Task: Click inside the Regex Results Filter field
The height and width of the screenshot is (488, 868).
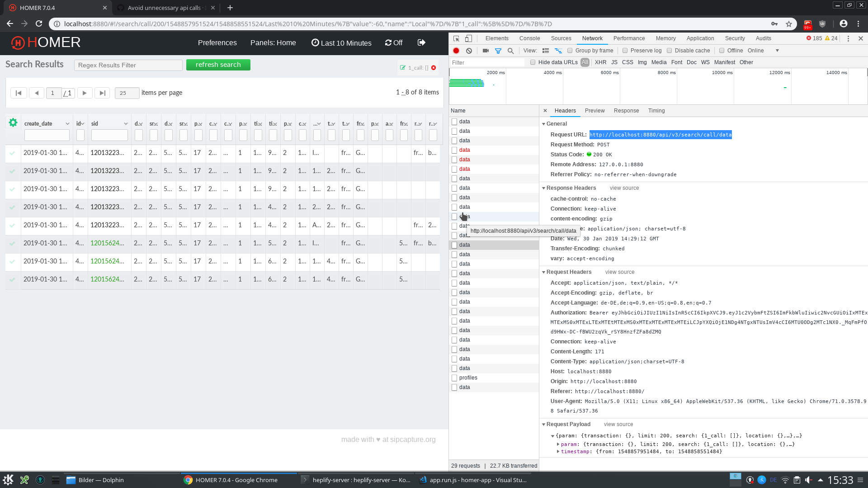Action: [128, 65]
